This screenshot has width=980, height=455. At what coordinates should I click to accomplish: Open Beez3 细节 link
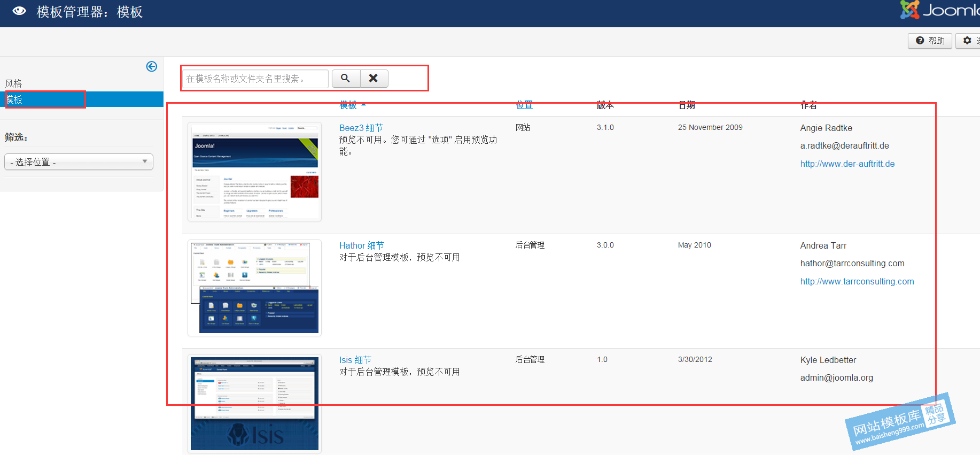(x=361, y=128)
